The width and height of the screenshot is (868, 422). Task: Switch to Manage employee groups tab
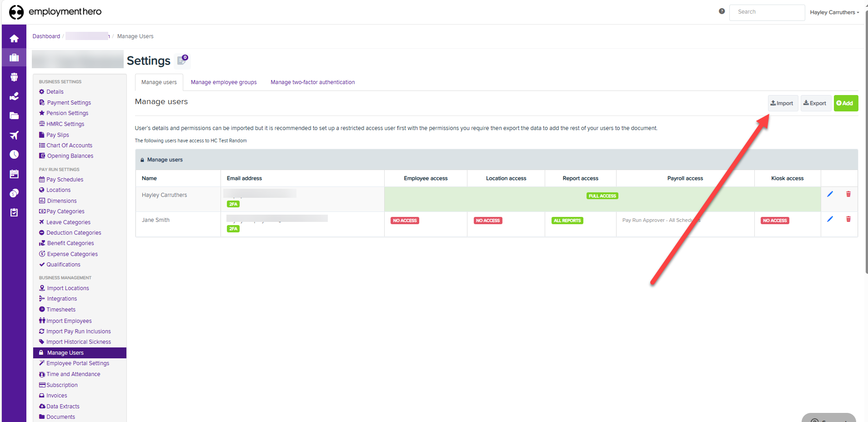pyautogui.click(x=224, y=82)
